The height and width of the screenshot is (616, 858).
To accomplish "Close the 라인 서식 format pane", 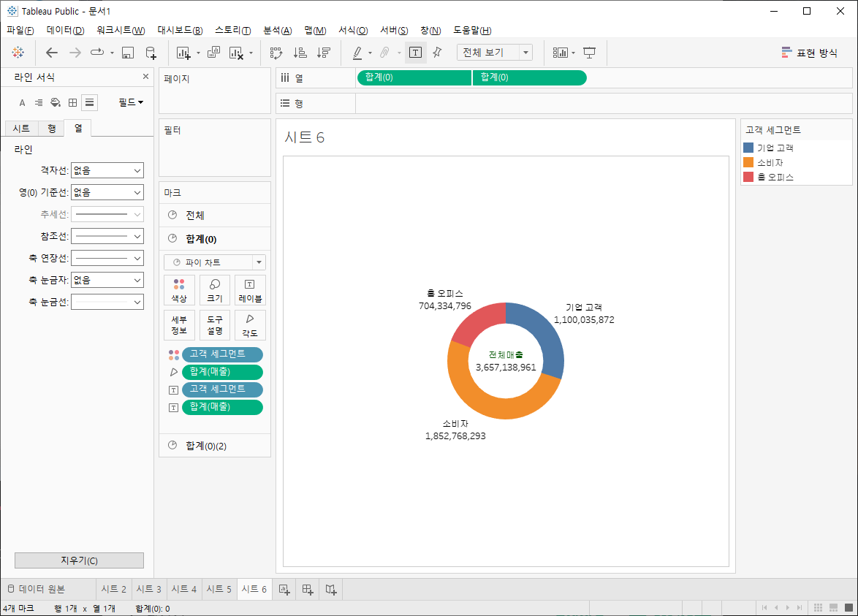I will click(145, 77).
